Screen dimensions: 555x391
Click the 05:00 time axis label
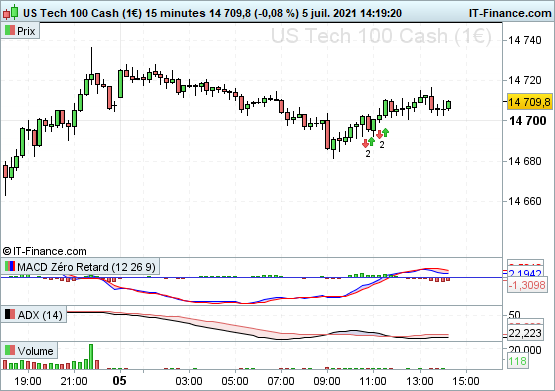point(235,381)
